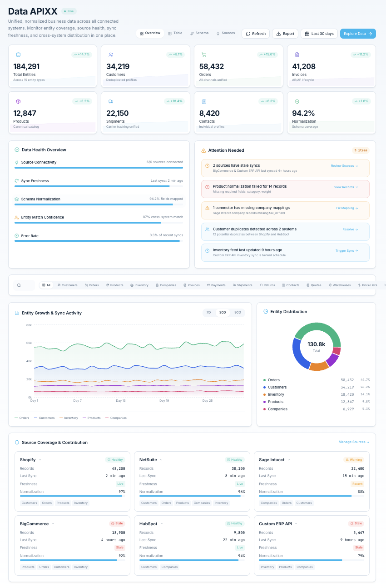Click the Explore Data button
This screenshot has width=386, height=588.
coord(358,33)
